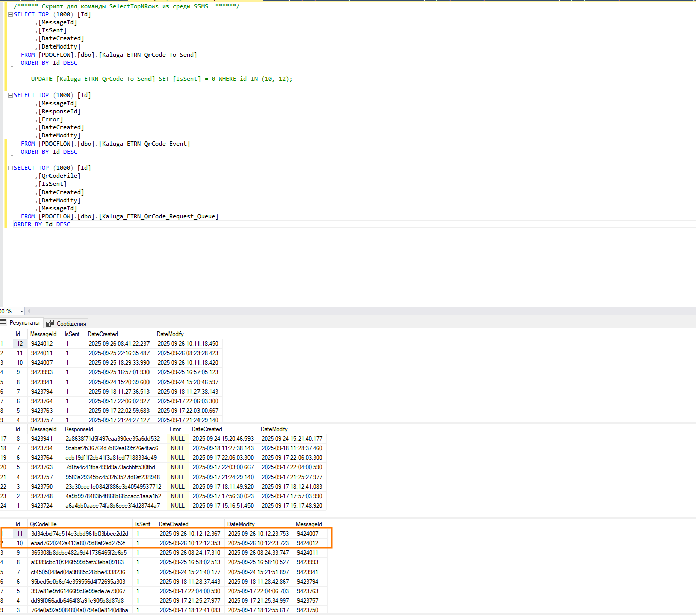Select cell 2025-09-26 08:24:33.747
This screenshot has width=696, height=616.
click(259, 553)
